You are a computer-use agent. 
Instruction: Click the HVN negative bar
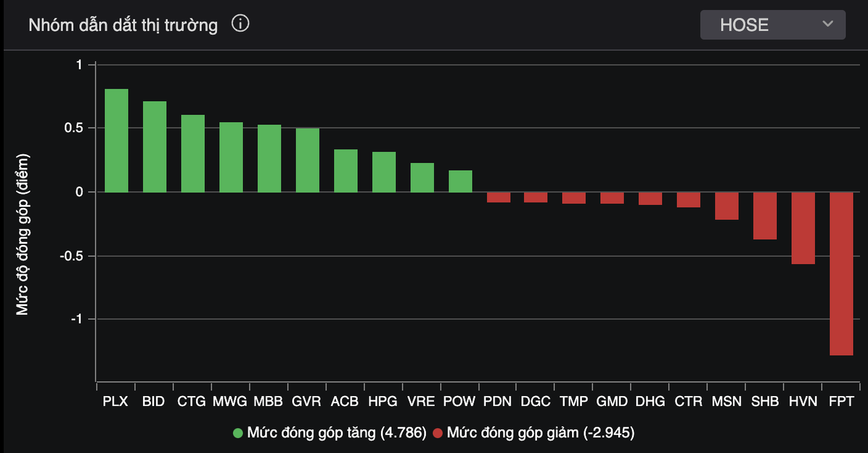[x=803, y=228]
